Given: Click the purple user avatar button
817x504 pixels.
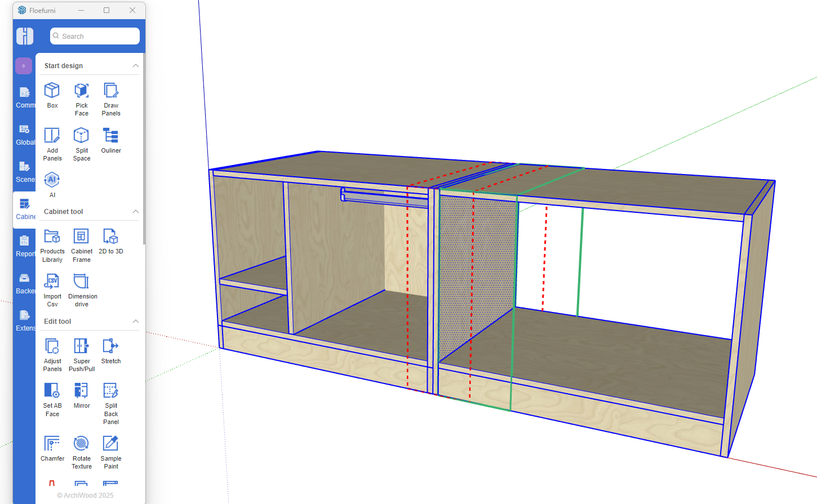Looking at the screenshot, I should click(x=24, y=66).
